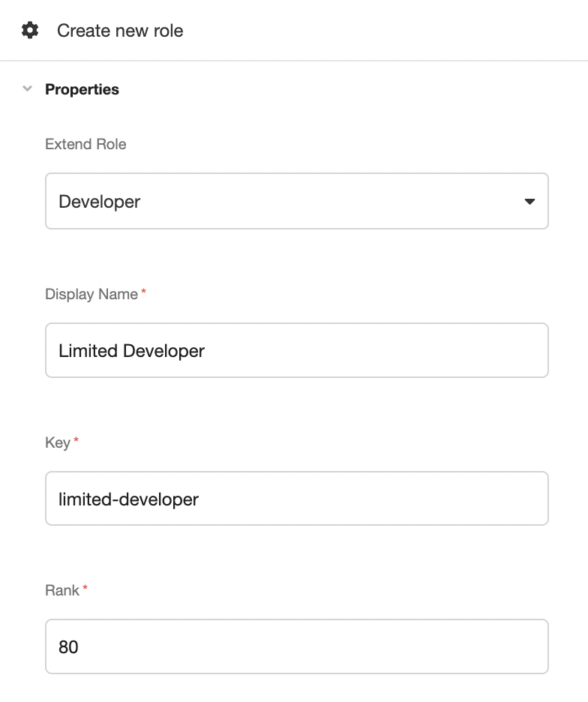The width and height of the screenshot is (588, 702).
Task: Collapse the Properties section chevron
Action: (27, 88)
